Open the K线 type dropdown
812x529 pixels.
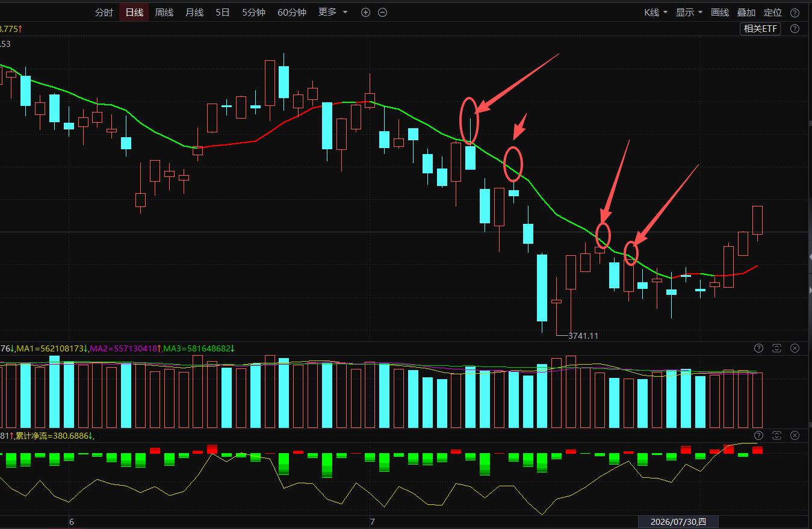(655, 13)
